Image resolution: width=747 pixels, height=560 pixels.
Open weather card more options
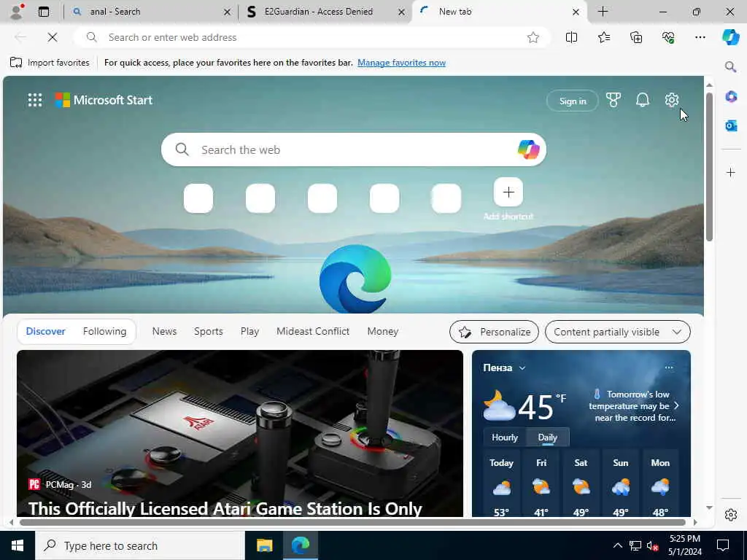(669, 367)
